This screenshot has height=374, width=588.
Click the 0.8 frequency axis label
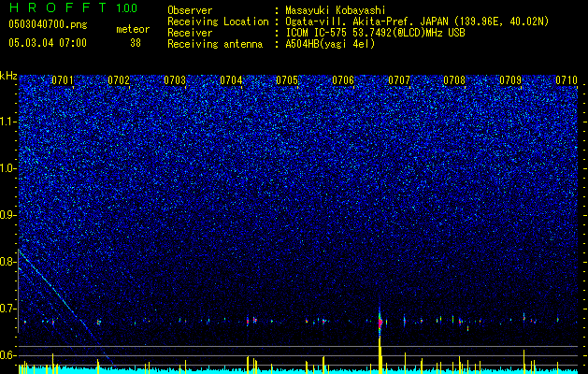[7, 262]
